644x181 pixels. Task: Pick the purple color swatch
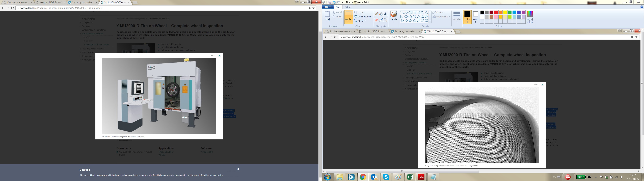(x=523, y=13)
